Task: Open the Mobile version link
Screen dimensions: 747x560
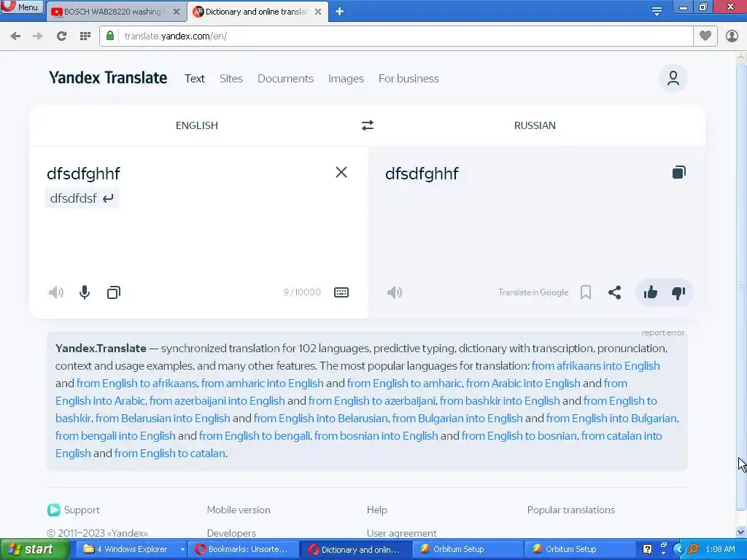Action: [x=239, y=510]
